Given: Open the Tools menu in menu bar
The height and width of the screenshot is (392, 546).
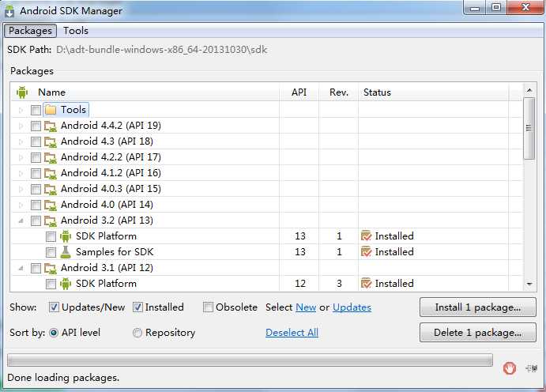Looking at the screenshot, I should (x=76, y=31).
